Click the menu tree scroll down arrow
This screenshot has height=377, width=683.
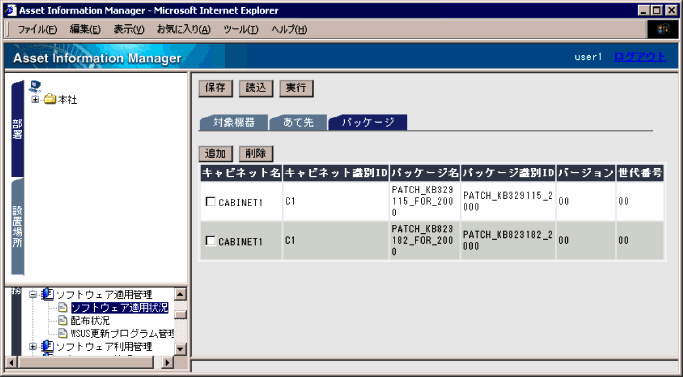pyautogui.click(x=180, y=348)
